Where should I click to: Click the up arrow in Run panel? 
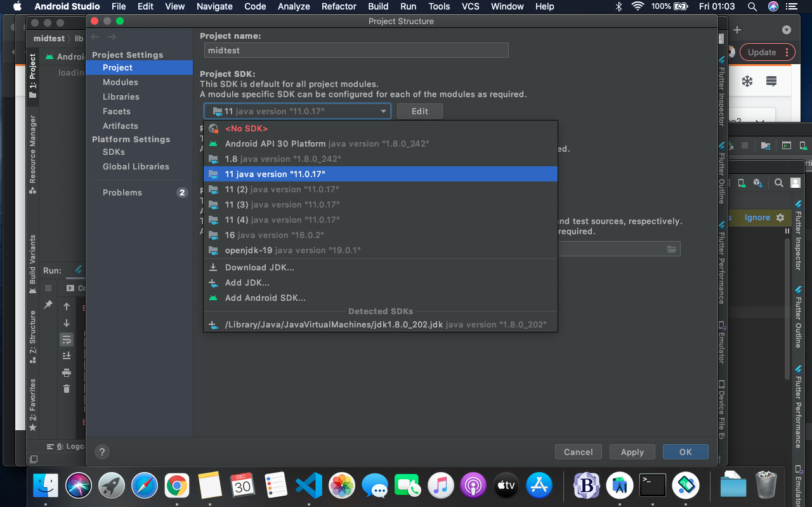[67, 306]
